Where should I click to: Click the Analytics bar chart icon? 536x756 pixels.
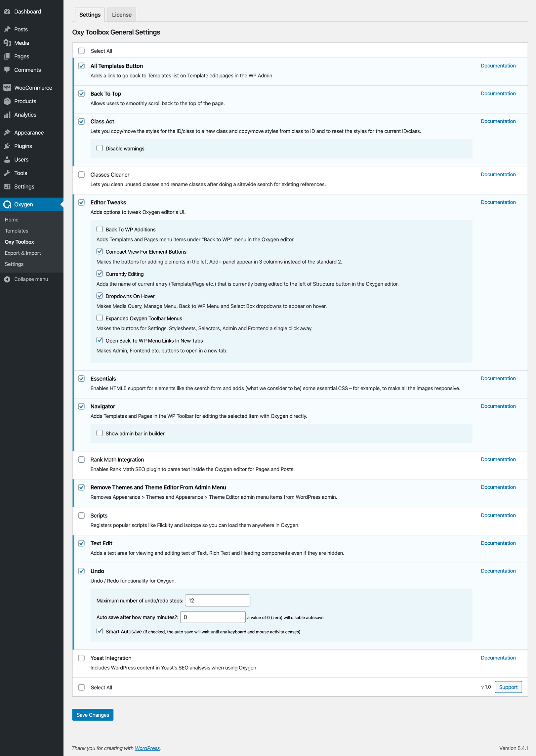pos(7,115)
